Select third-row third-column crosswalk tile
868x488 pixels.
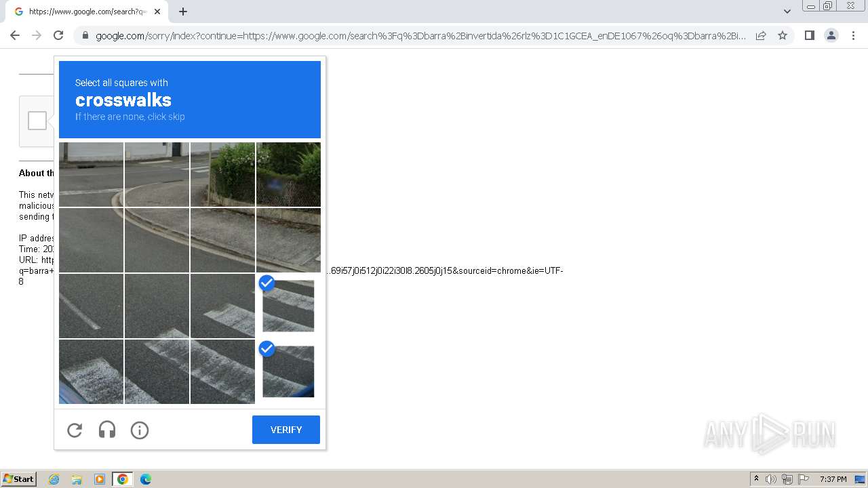[222, 306]
